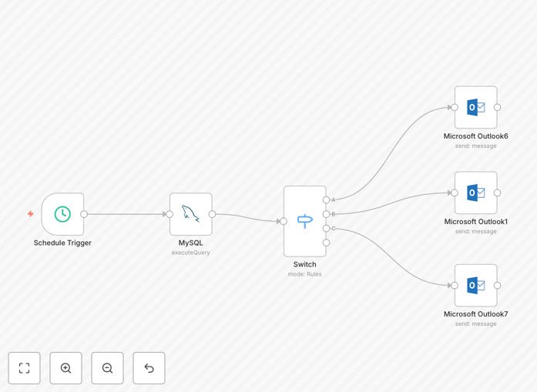This screenshot has width=537, height=392.
Task: Click "send: message" under Microsoft Outlook1
Action: 475,232
